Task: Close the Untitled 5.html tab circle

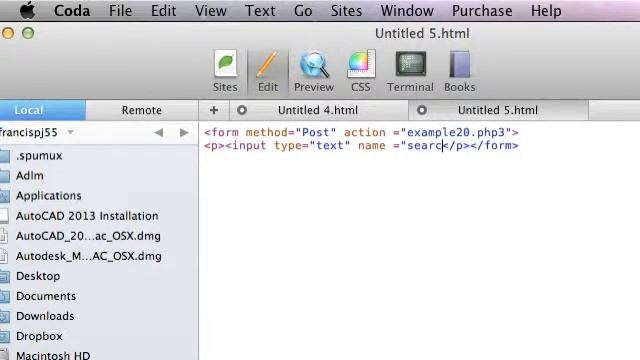Action: click(x=422, y=110)
